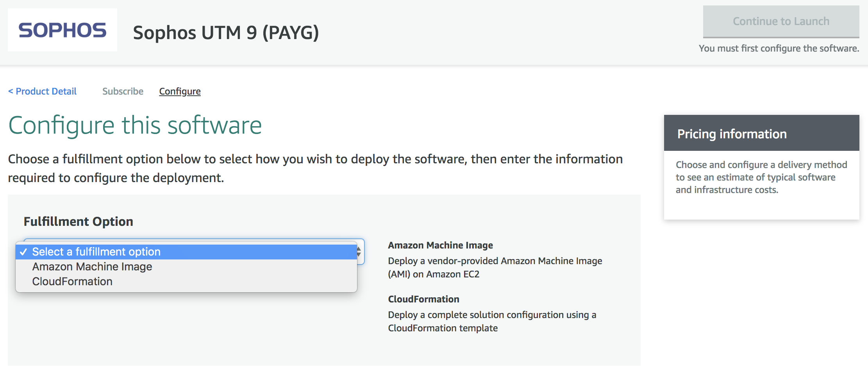Image resolution: width=868 pixels, height=379 pixels.
Task: Click the pricing estimate description text
Action: coord(761,177)
